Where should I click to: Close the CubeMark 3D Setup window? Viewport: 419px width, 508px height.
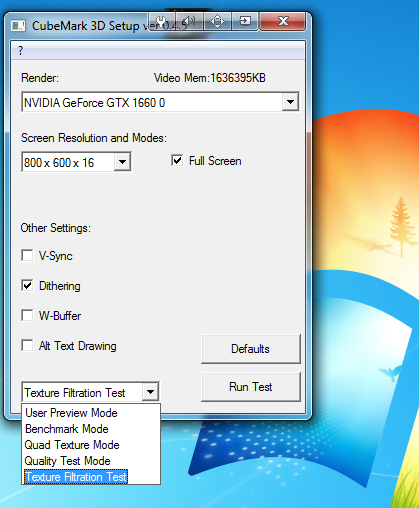pyautogui.click(x=283, y=21)
